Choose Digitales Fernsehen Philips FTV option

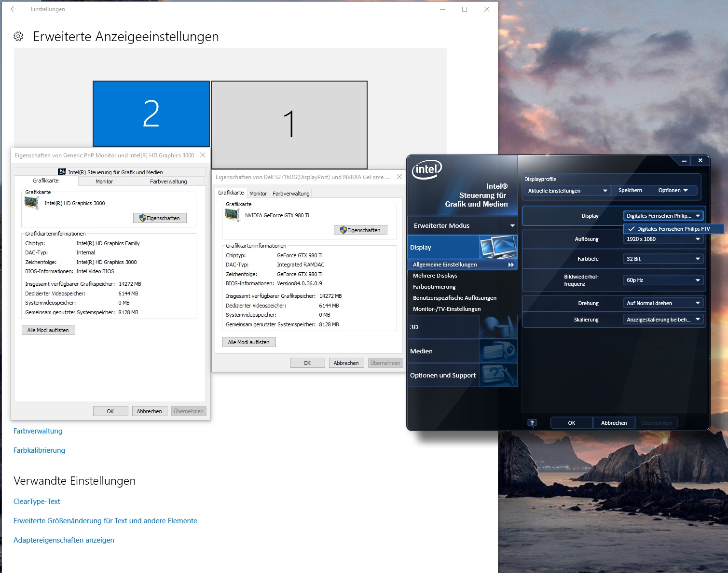tap(673, 229)
